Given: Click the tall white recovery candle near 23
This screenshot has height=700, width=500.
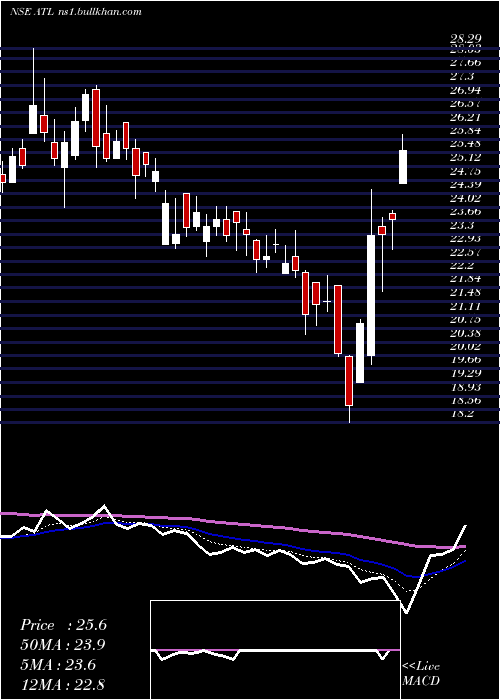Looking at the screenshot, I should click(371, 295).
